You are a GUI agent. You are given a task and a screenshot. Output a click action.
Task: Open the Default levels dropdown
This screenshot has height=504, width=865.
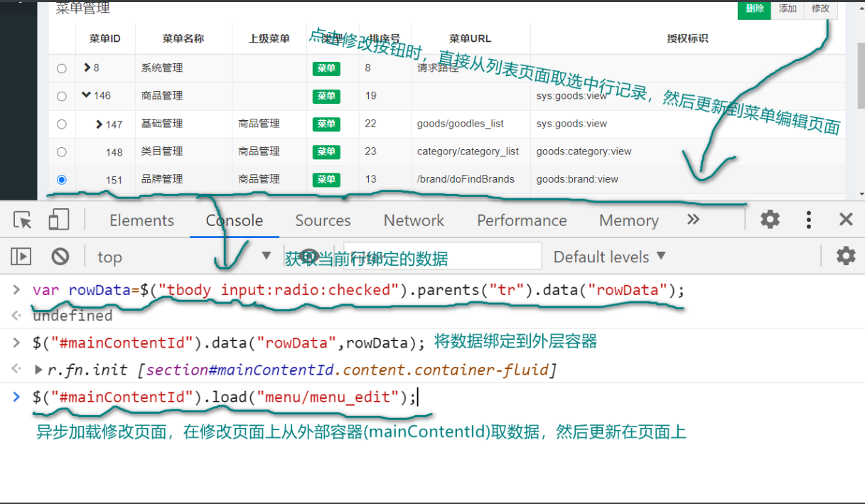(x=610, y=257)
